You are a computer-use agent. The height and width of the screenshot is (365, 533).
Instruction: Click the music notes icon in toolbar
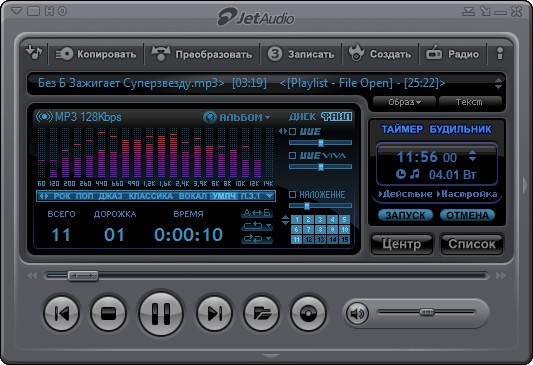click(34, 53)
